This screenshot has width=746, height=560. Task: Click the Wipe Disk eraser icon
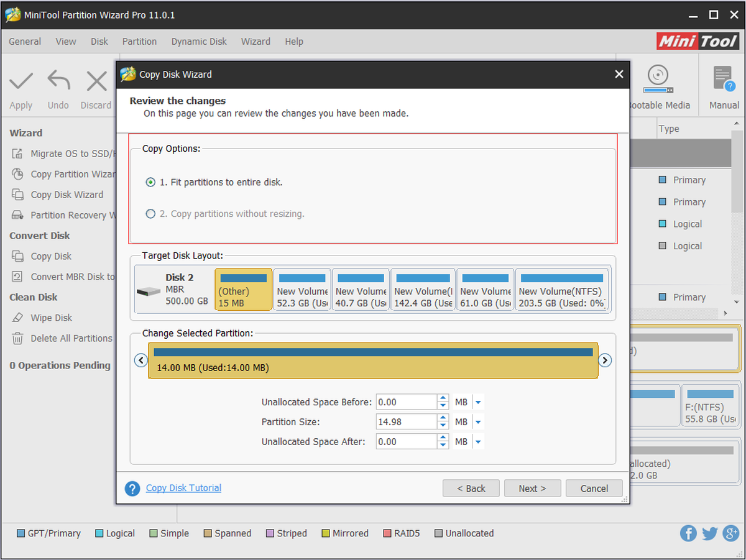click(19, 318)
